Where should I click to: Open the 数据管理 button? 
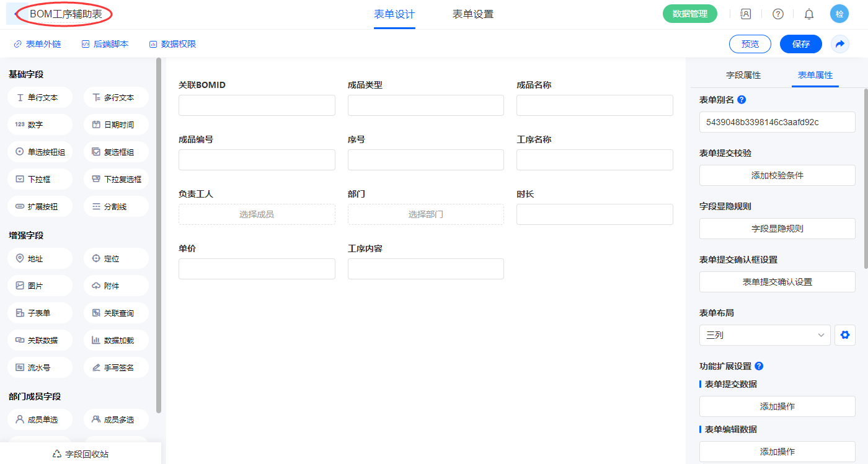coord(689,14)
